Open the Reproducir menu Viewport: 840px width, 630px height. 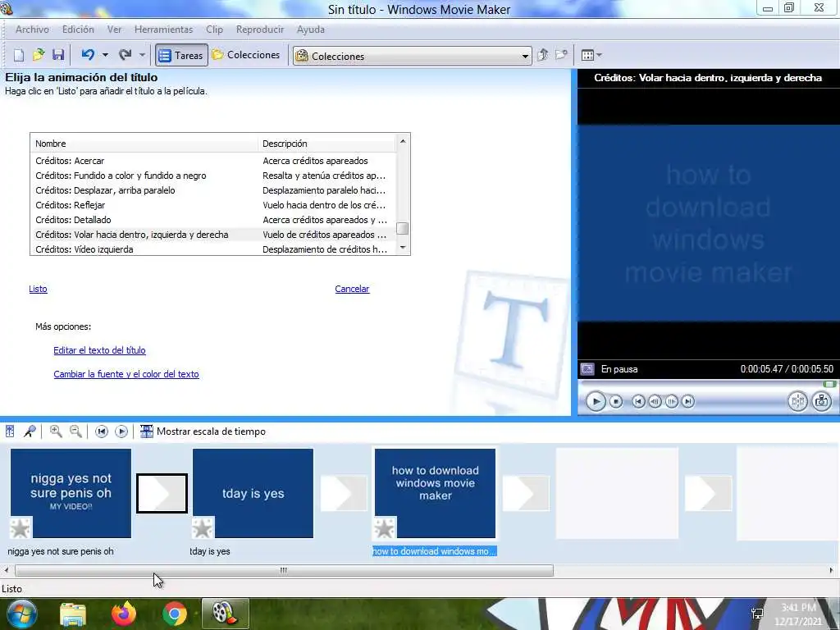(x=260, y=30)
